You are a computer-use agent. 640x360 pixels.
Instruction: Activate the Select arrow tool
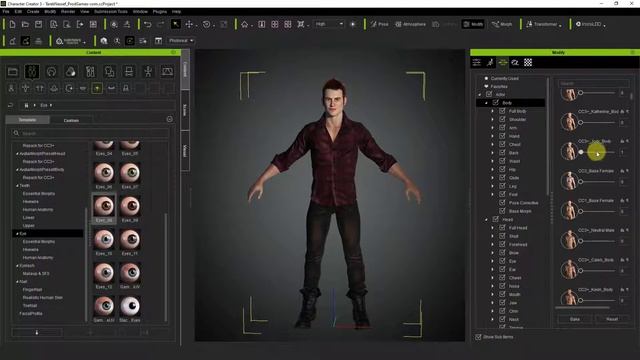[x=176, y=24]
